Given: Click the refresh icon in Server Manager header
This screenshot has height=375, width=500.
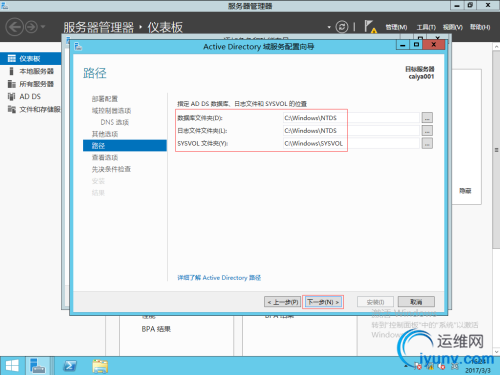Looking at the screenshot, I should [342, 27].
